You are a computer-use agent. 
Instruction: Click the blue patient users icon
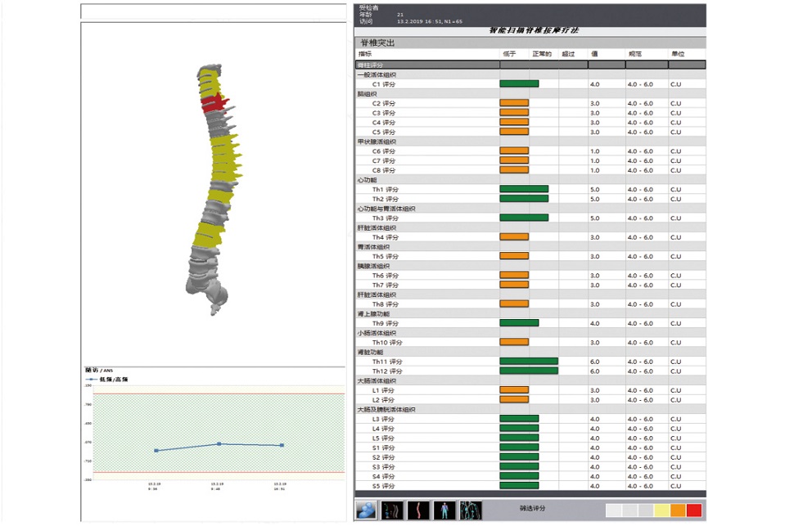[x=366, y=510]
